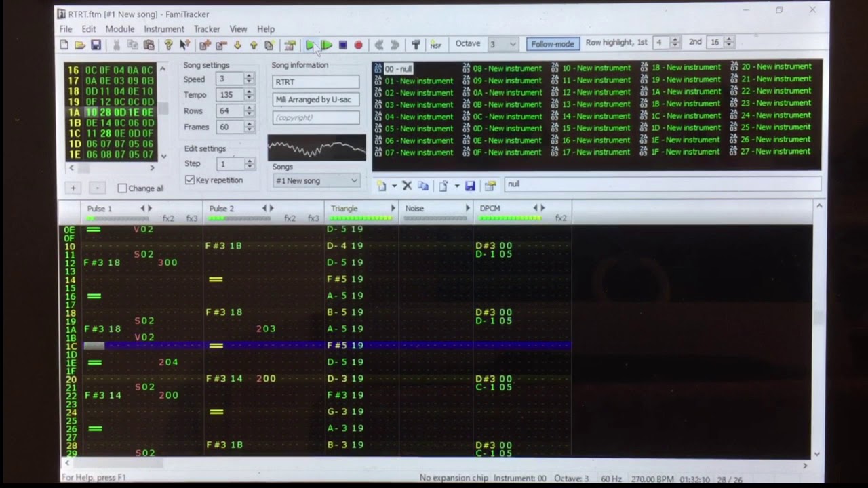
Task: Play and loop the current pattern
Action: pyautogui.click(x=326, y=45)
